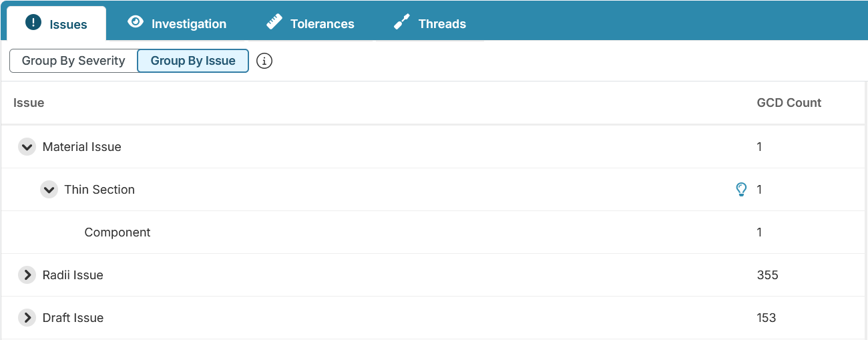The image size is (868, 340).
Task: Click the lightbulb icon on Thin Section
Action: pyautogui.click(x=740, y=190)
